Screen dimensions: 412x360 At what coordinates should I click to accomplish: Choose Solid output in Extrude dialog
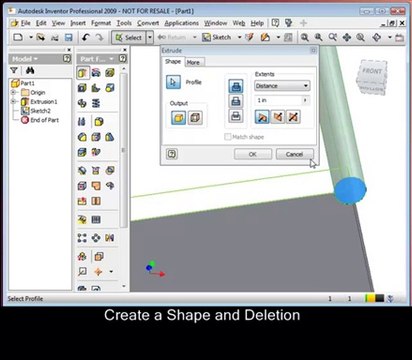[178, 118]
